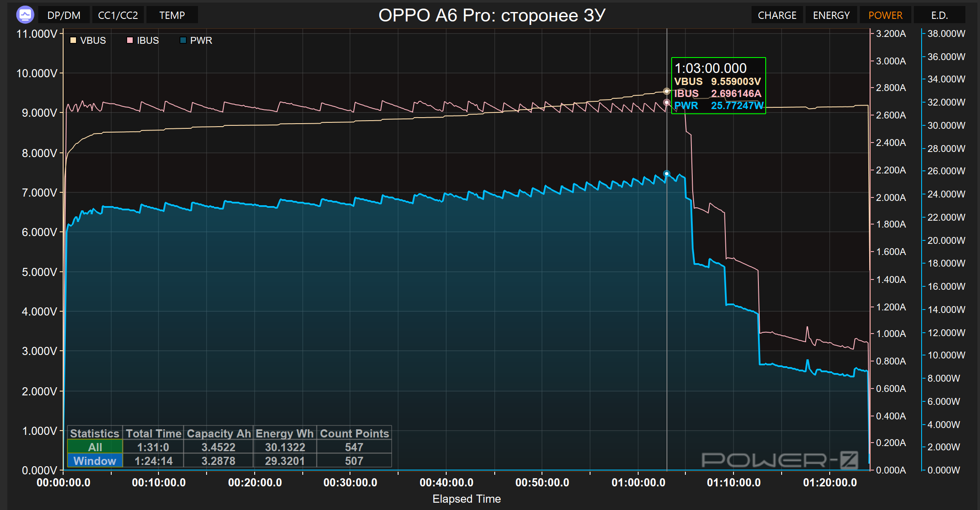Image resolution: width=980 pixels, height=510 pixels.
Task: Click the purple chart app icon
Action: (x=25, y=15)
